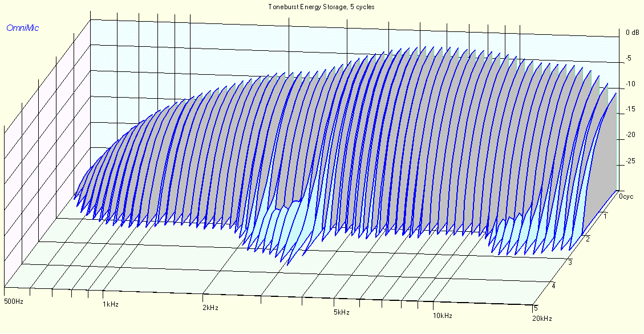This screenshot has width=644, height=334.
Task: Click the cycle axis label 3
Action: (571, 263)
